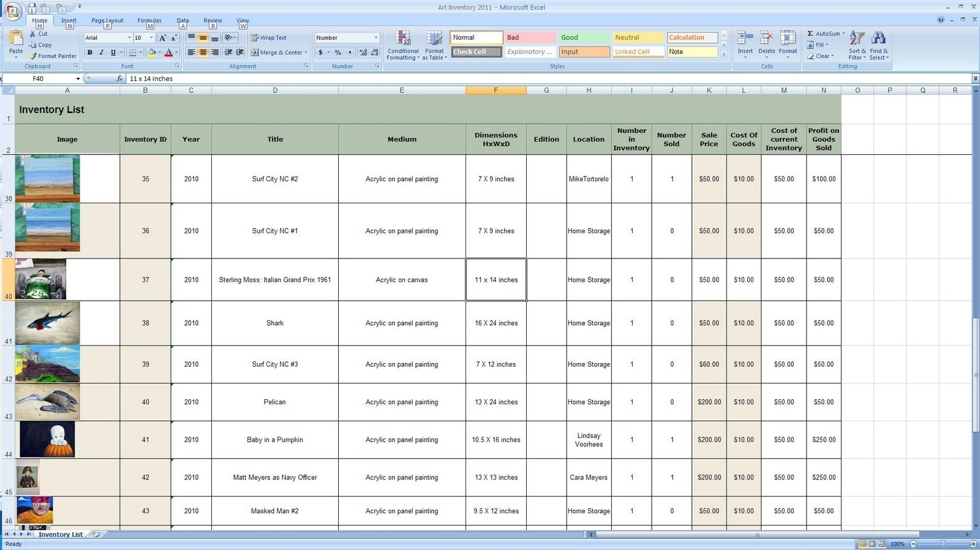Open the font name dropdown showing Arial
The width and height of the screenshot is (980, 550).
coord(129,38)
